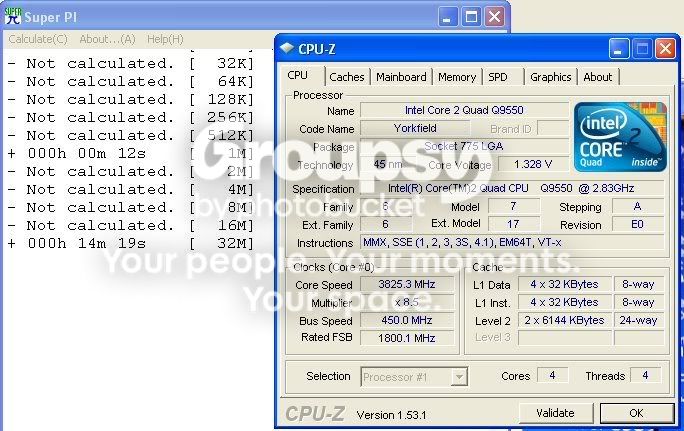Click the Not calculated 16M row

point(130,226)
